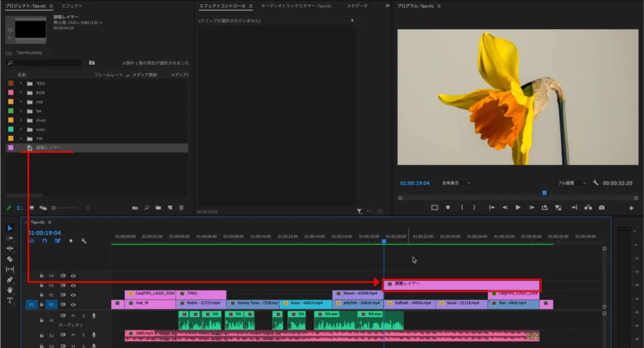Click New Item icon in Project panel

(170, 208)
